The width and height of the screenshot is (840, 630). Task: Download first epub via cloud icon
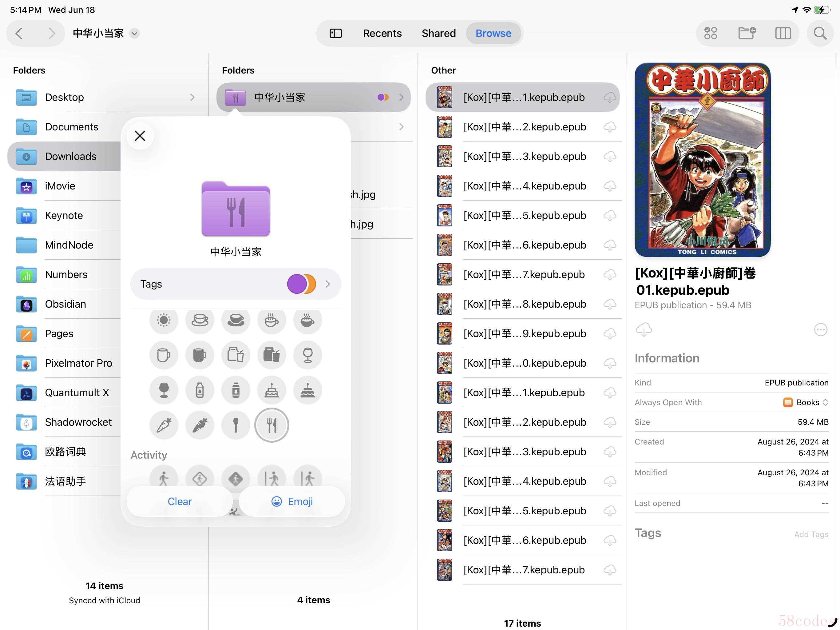click(x=609, y=97)
